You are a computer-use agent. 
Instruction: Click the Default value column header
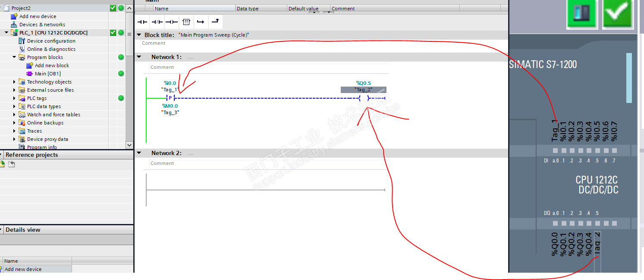click(x=308, y=8)
